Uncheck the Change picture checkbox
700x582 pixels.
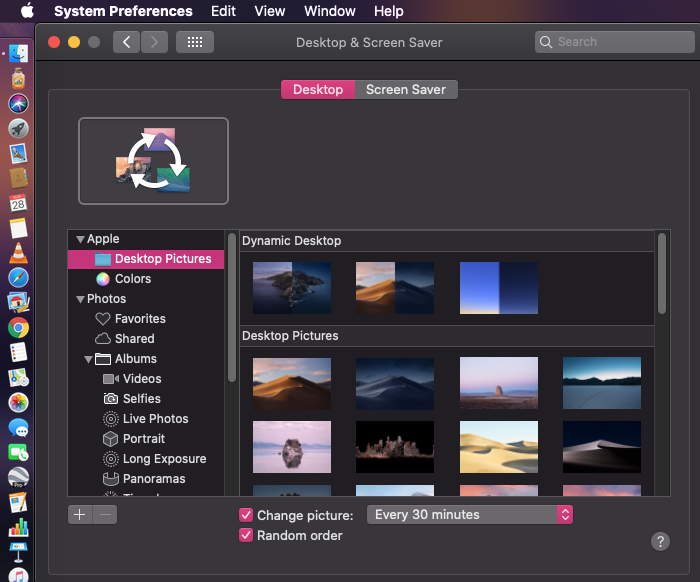[246, 515]
